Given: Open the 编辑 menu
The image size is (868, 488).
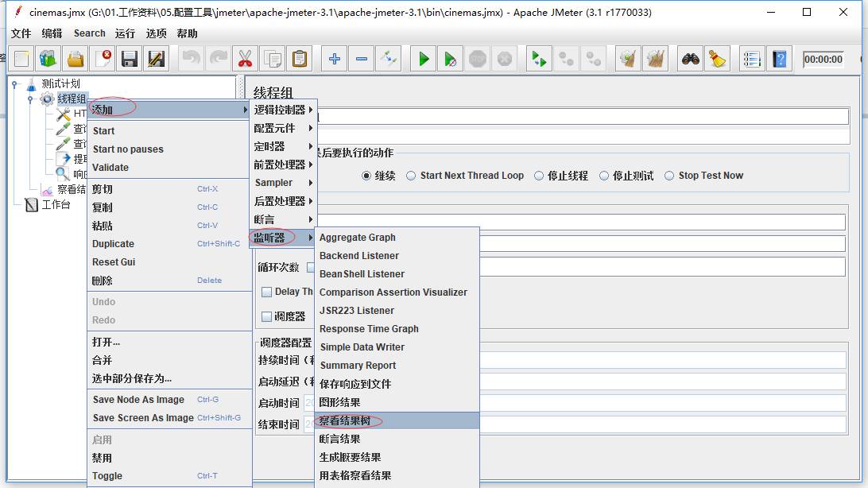Looking at the screenshot, I should click(52, 33).
